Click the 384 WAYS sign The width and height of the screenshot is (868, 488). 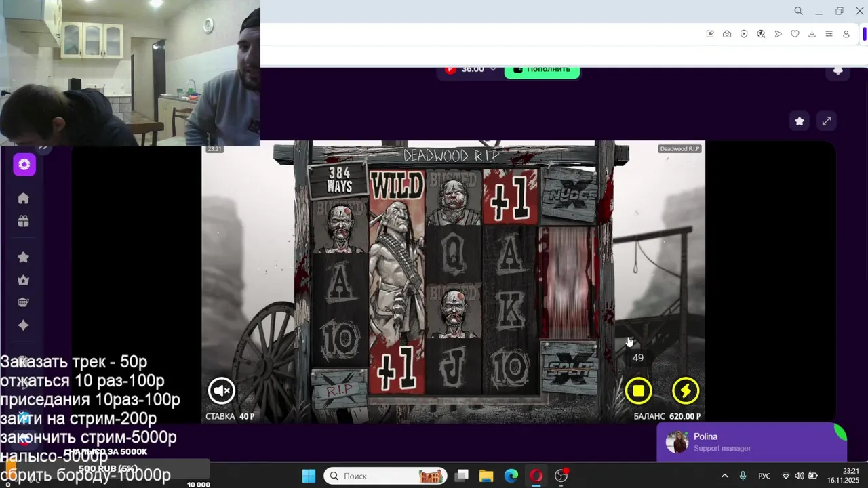pyautogui.click(x=339, y=180)
